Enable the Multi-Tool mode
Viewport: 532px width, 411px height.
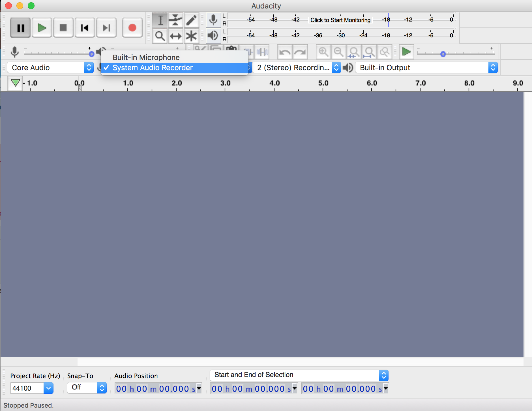(x=192, y=36)
